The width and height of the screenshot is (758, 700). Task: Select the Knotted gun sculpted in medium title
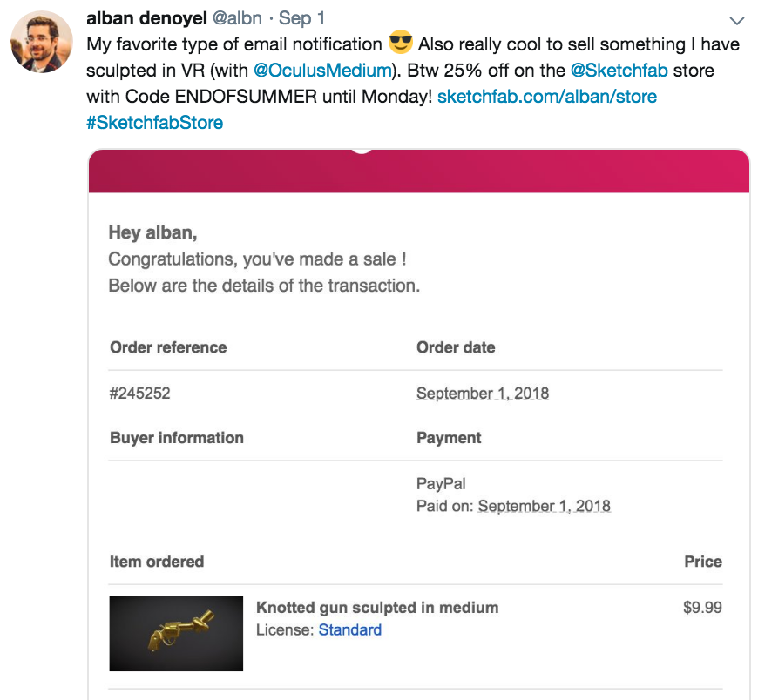pyautogui.click(x=376, y=607)
